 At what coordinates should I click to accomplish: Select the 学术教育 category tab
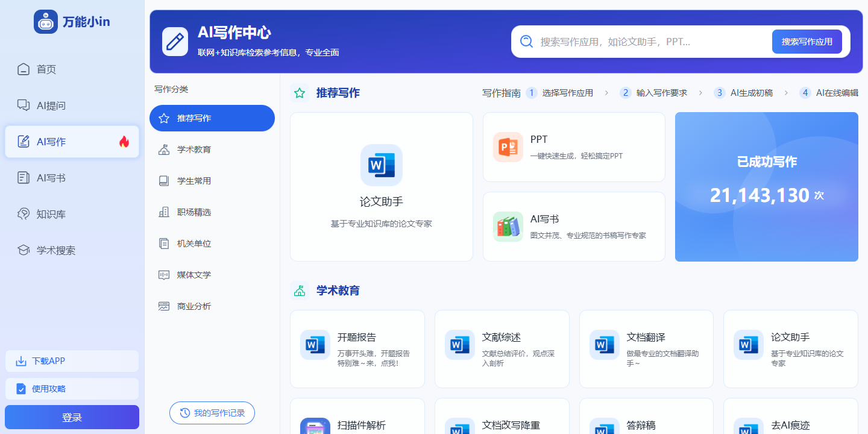tap(212, 149)
